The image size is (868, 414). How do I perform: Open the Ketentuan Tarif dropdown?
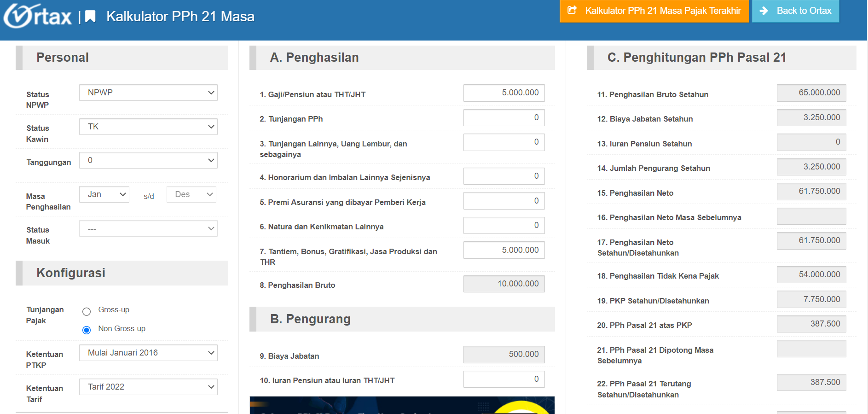click(148, 387)
